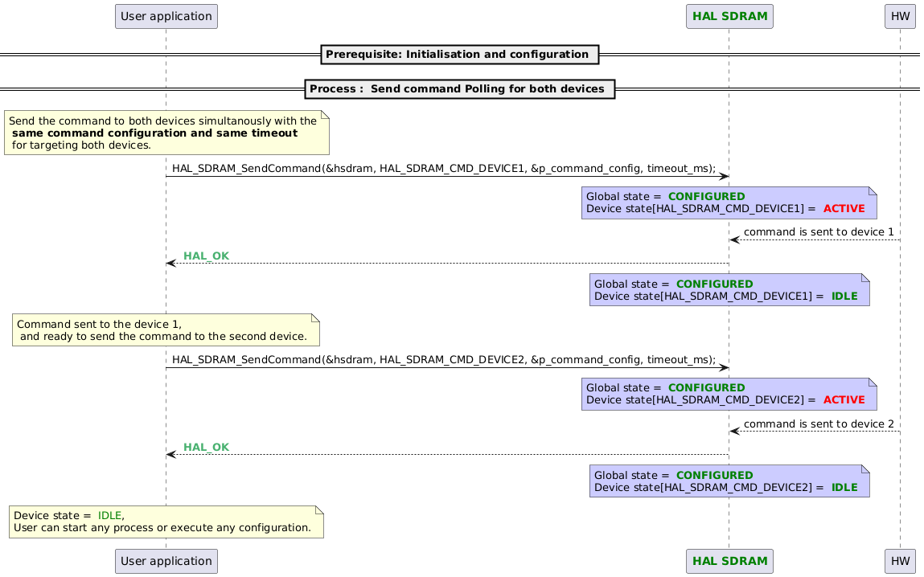Image resolution: width=924 pixels, height=577 pixels.
Task: Click 'command is sent to device 2' message
Action: click(x=819, y=424)
